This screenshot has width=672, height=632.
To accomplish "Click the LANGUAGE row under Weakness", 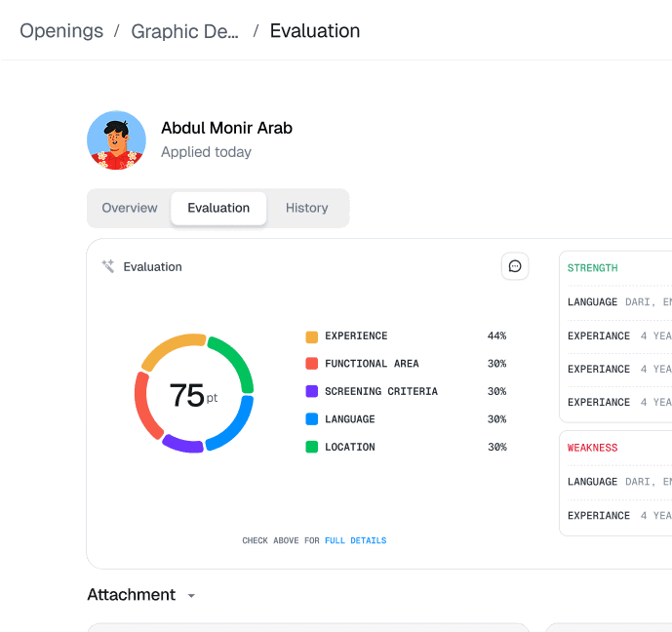I will (619, 482).
